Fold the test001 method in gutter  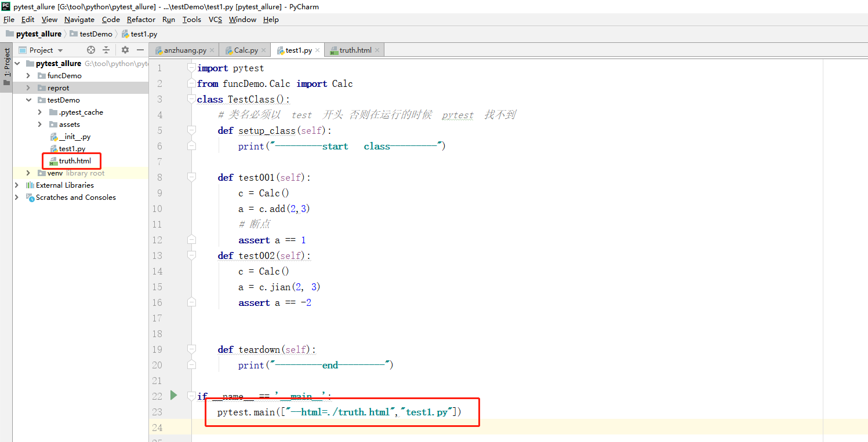pos(191,177)
